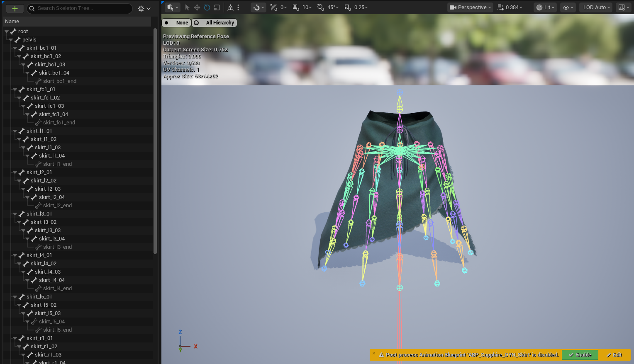Select the scale tool
634x364 pixels.
pyautogui.click(x=217, y=7)
